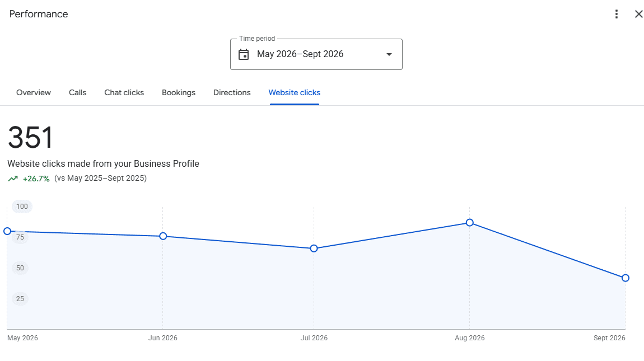Click the Performance panel title
The height and width of the screenshot is (361, 644).
pyautogui.click(x=39, y=14)
